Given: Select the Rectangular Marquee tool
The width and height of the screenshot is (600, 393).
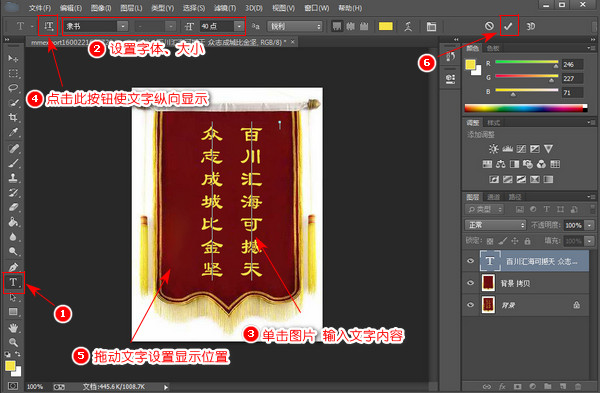Looking at the screenshot, I should coord(13,73).
